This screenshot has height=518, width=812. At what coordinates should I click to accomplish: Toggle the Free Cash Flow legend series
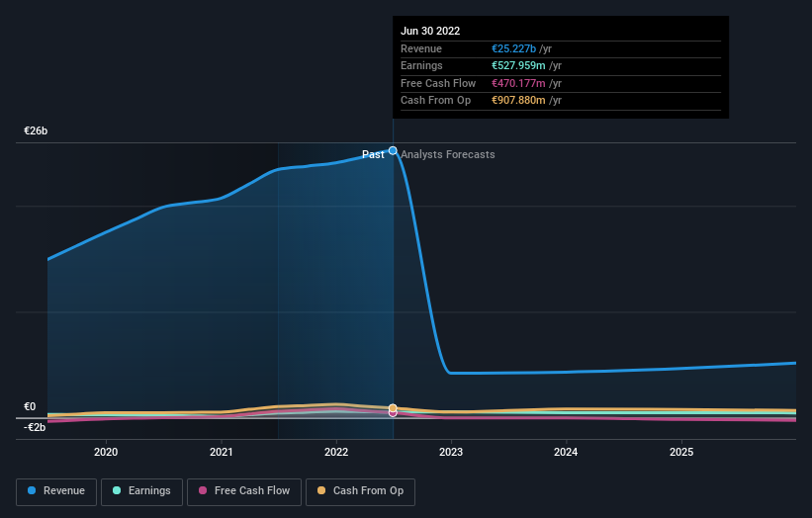coord(244,491)
